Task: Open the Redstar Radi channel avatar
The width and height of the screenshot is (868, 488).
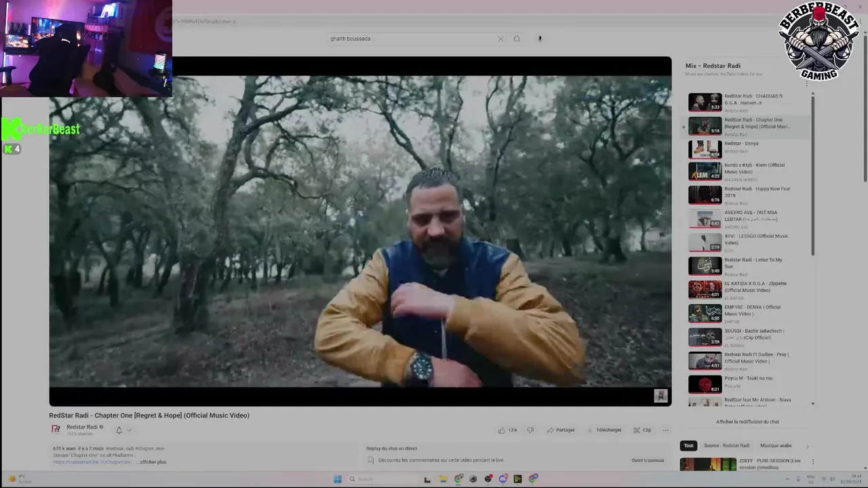Action: point(56,429)
